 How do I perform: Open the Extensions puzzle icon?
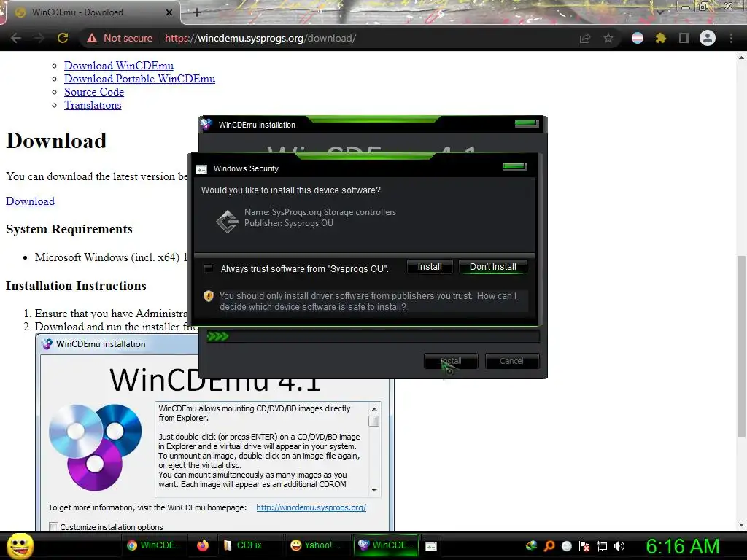[660, 38]
